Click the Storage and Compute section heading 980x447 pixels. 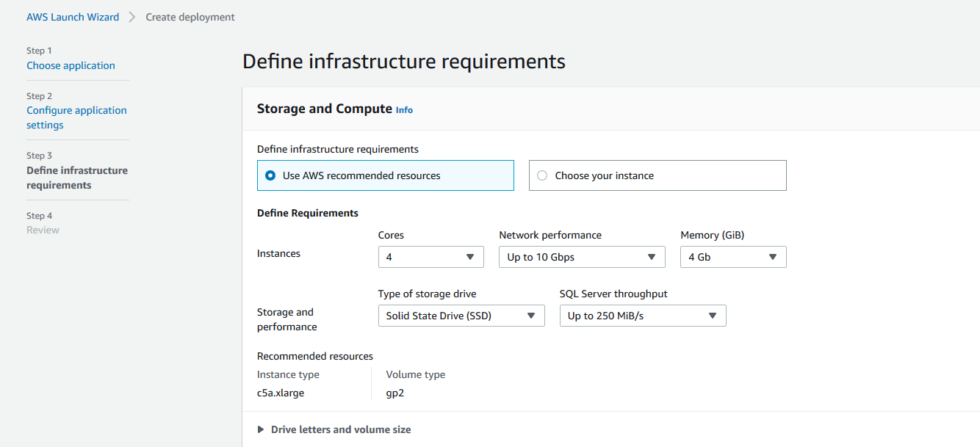click(x=324, y=109)
